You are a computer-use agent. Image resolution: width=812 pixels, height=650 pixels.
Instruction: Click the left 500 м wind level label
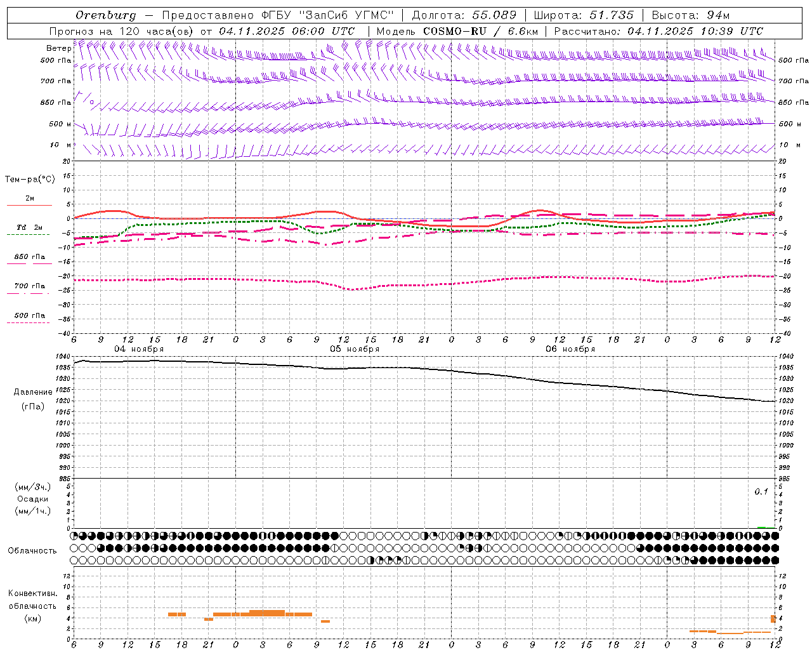60,124
